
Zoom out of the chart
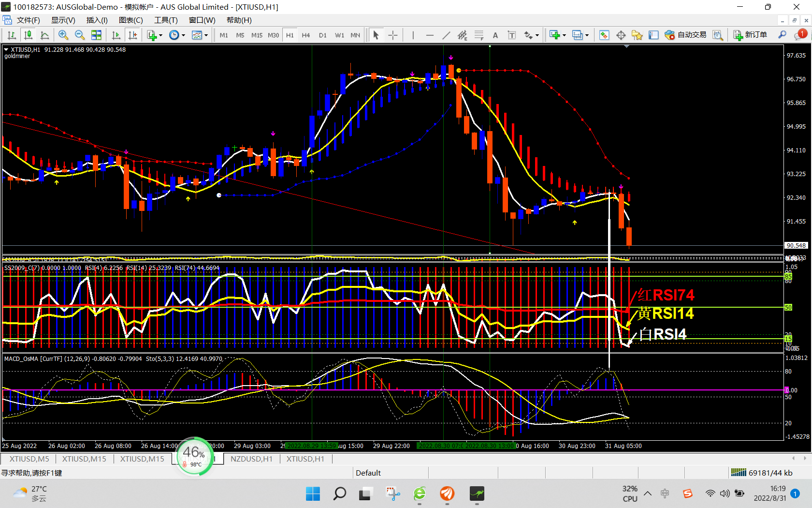point(80,35)
